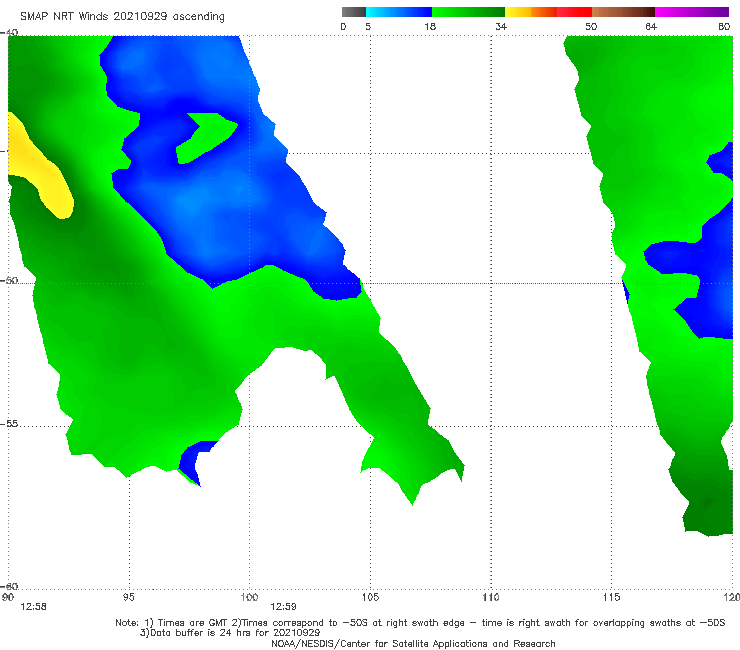Click the longitude axis label '95'
Viewport: 740px width, 650px height.
coord(128,597)
